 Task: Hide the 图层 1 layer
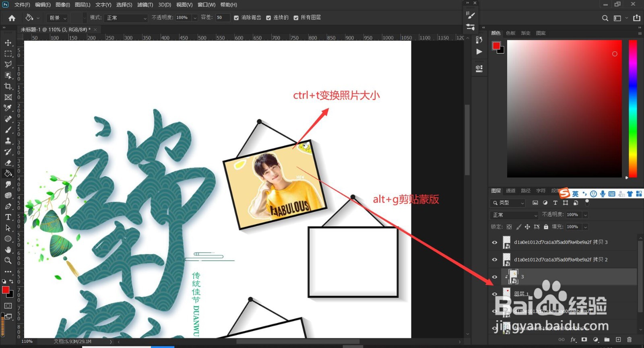(495, 294)
